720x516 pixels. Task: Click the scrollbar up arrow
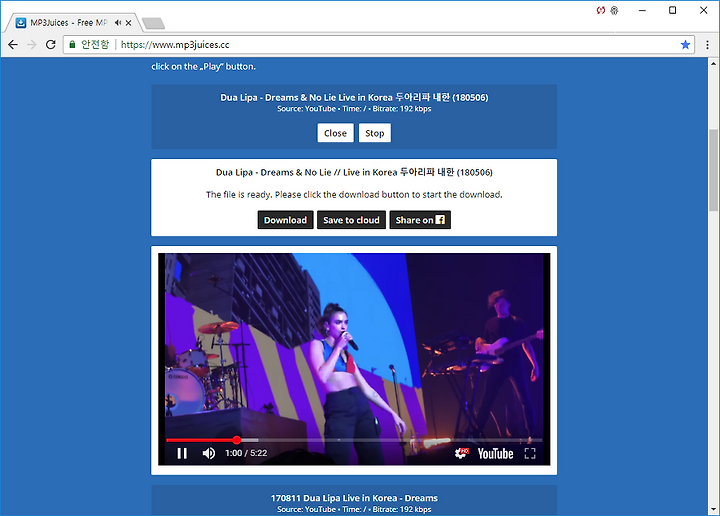(x=714, y=63)
